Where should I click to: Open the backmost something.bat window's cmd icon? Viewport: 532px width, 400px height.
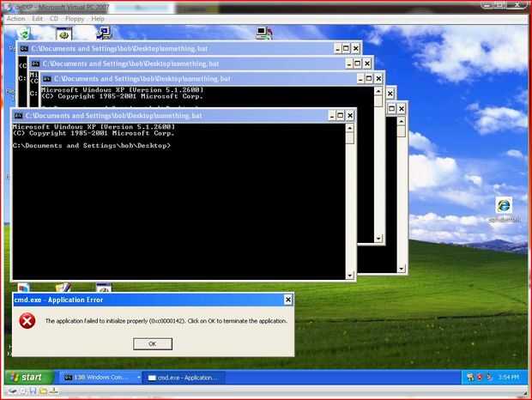point(24,49)
